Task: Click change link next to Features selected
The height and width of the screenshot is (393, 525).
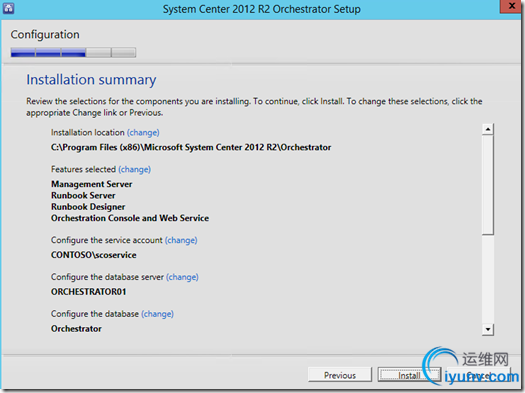Action: [x=135, y=169]
